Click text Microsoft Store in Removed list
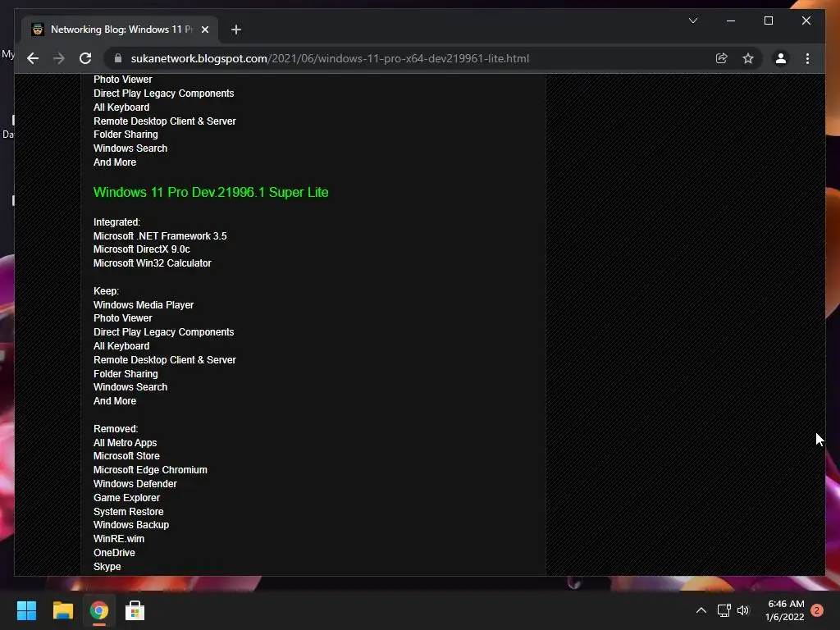The height and width of the screenshot is (630, 840). point(126,456)
